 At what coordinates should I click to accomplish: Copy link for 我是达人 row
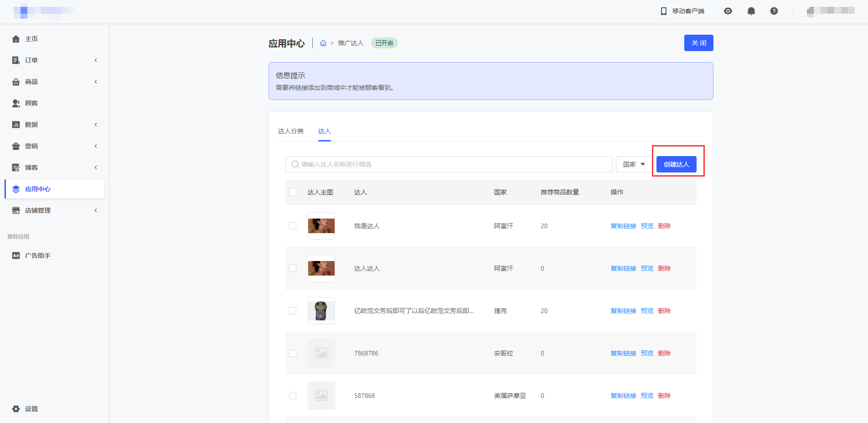[623, 226]
